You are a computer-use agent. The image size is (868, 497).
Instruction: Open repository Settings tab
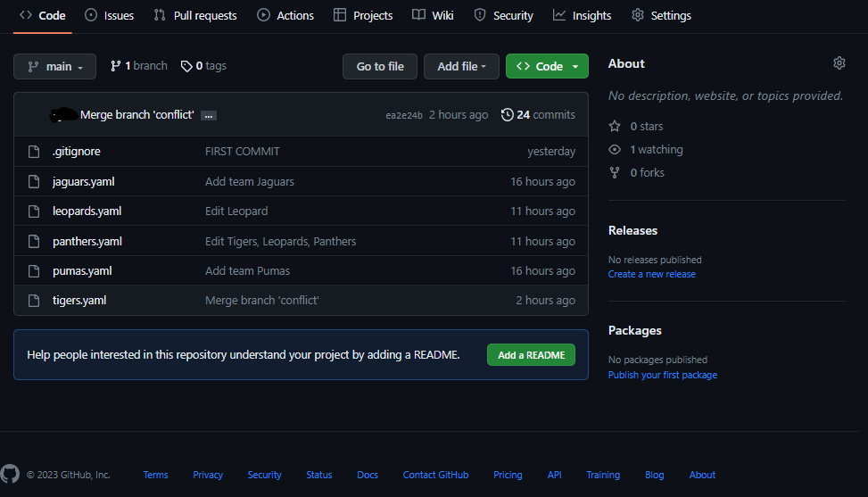point(661,15)
